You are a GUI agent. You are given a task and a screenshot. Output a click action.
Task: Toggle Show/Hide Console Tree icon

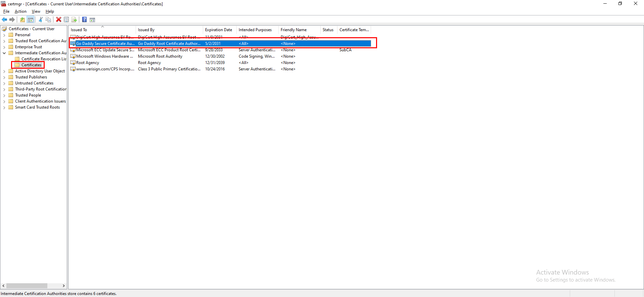[31, 19]
